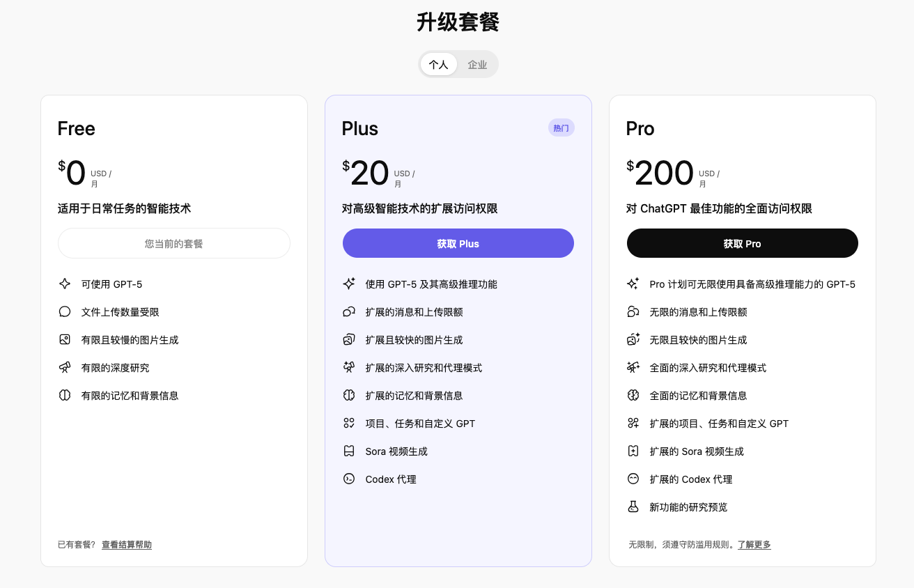The height and width of the screenshot is (588, 914).
Task: Click the text 无限制，须遵守防滥用规则。
Action: click(683, 545)
